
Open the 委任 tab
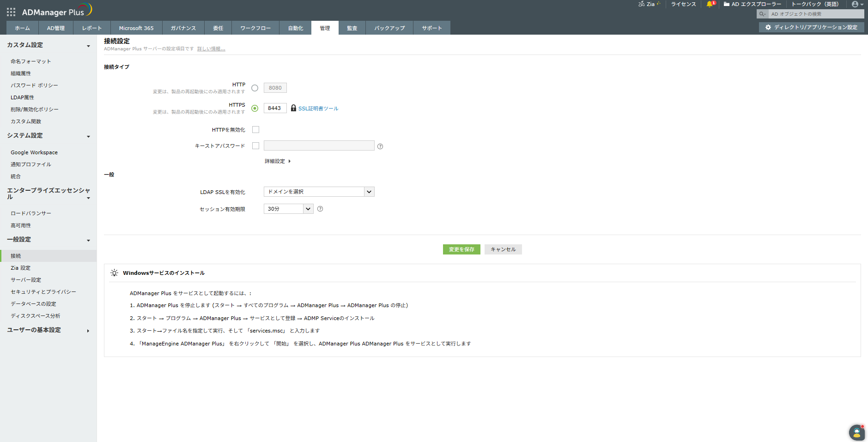click(218, 28)
